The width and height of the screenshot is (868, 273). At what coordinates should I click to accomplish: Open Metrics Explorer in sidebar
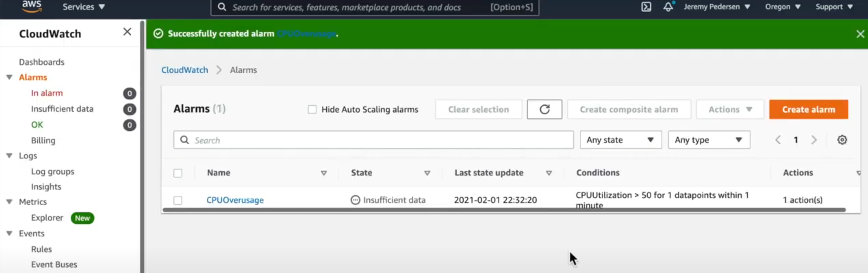point(47,218)
